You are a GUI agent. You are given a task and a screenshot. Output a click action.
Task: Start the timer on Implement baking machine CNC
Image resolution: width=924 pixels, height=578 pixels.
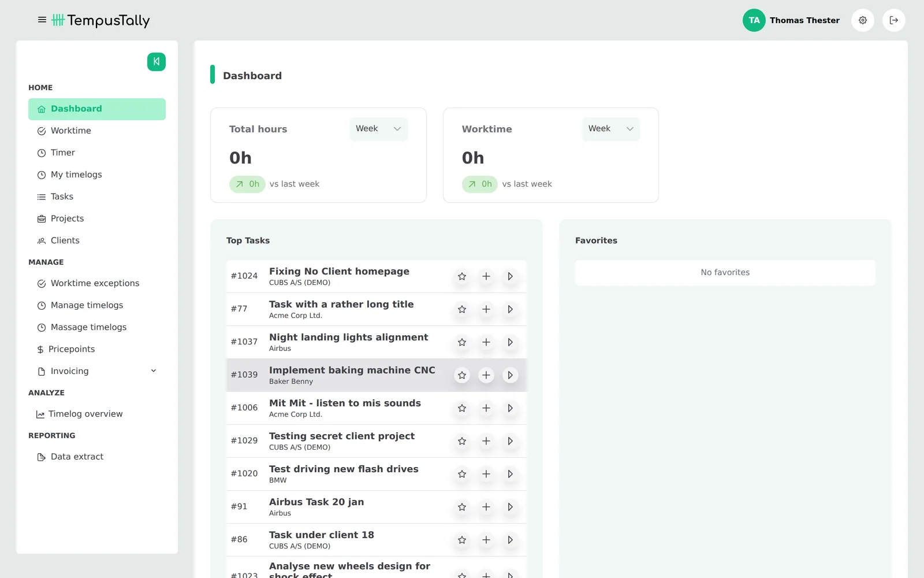(x=510, y=375)
